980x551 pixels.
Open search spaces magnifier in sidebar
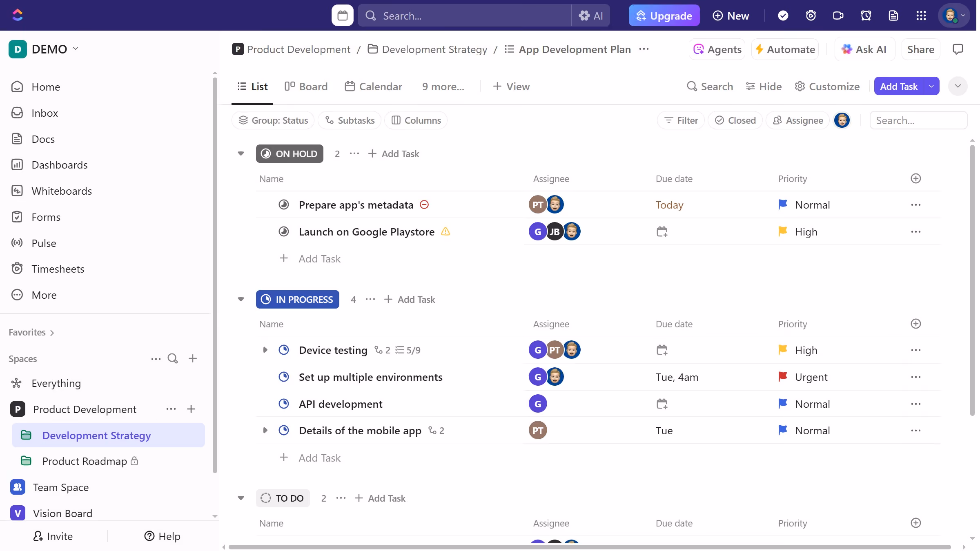click(173, 358)
